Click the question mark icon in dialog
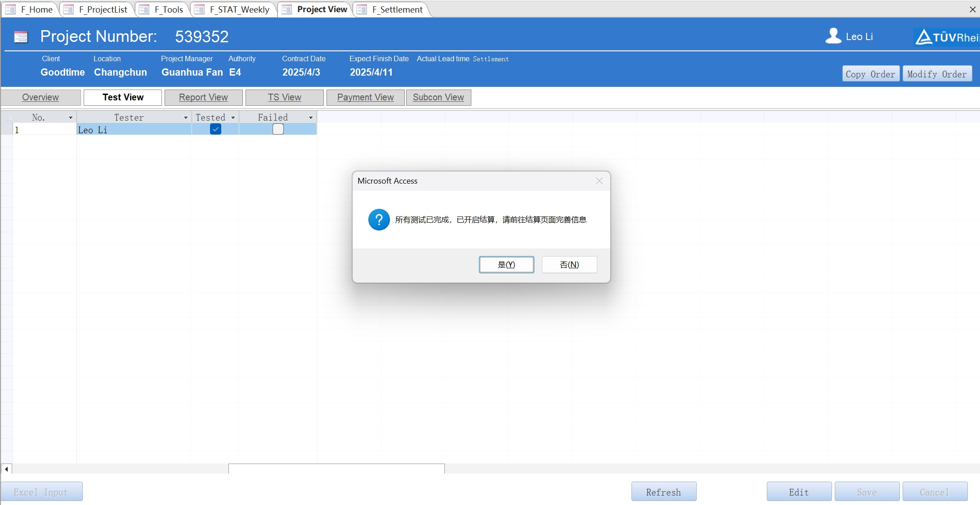The height and width of the screenshot is (505, 980). (x=379, y=220)
